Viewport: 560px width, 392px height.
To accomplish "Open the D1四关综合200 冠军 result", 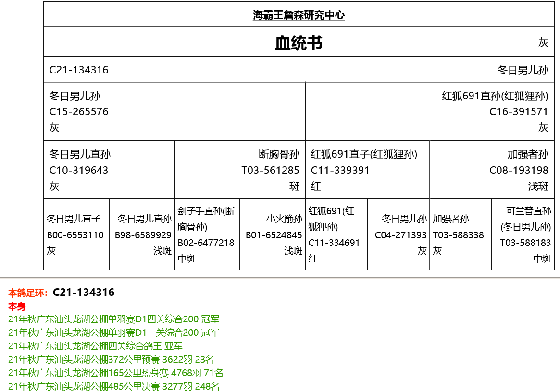I will pos(113,319).
